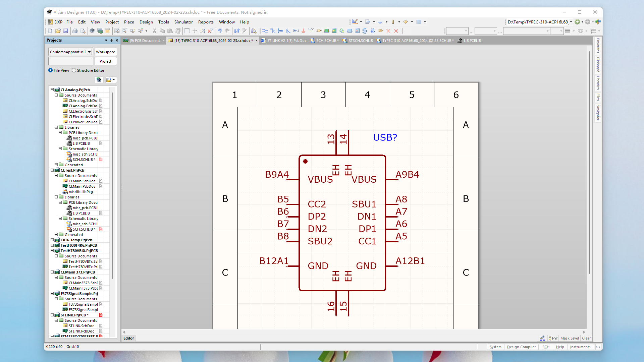
Task: Expand the C8T6-Temp.PrjPcb project node
Action: (52, 240)
